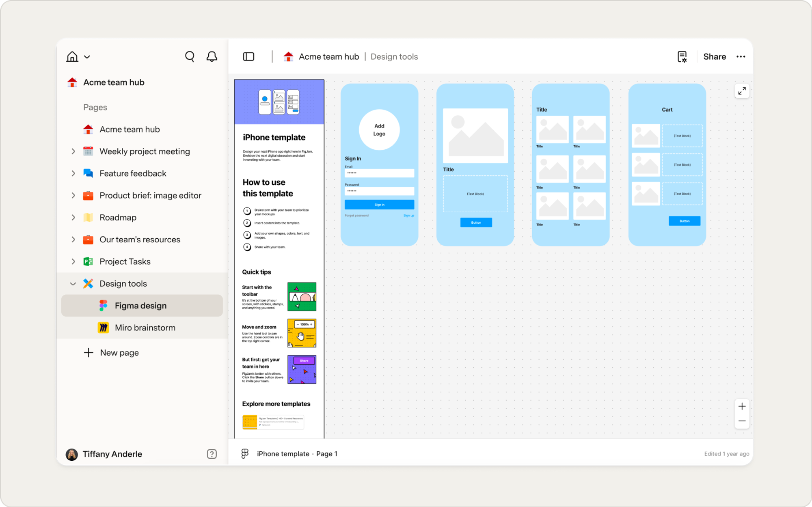812x507 pixels.
Task: Click the Sign up link
Action: click(x=409, y=216)
